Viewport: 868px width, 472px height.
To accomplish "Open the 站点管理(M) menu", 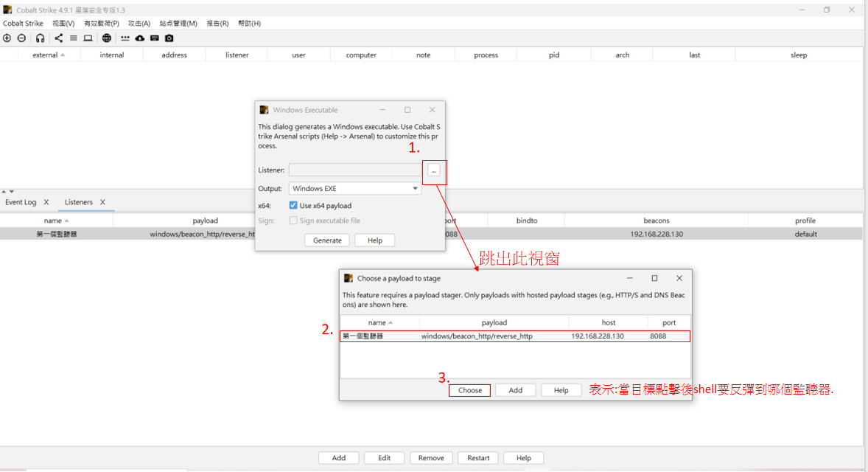I will [x=178, y=24].
